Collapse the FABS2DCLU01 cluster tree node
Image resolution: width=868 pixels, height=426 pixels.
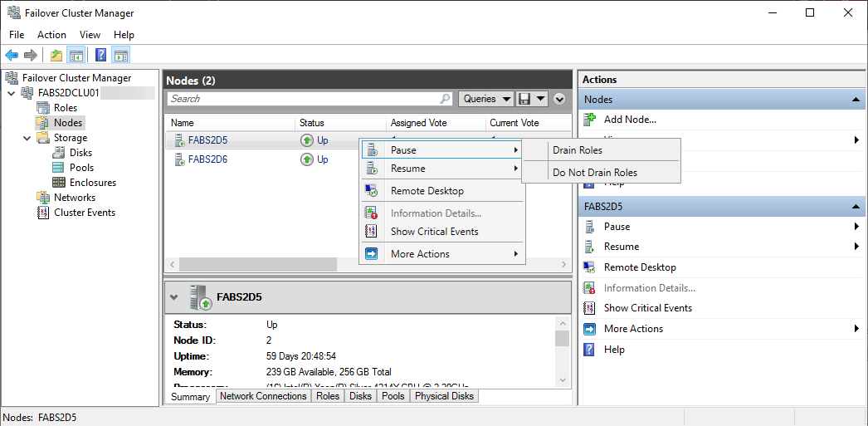(12, 93)
